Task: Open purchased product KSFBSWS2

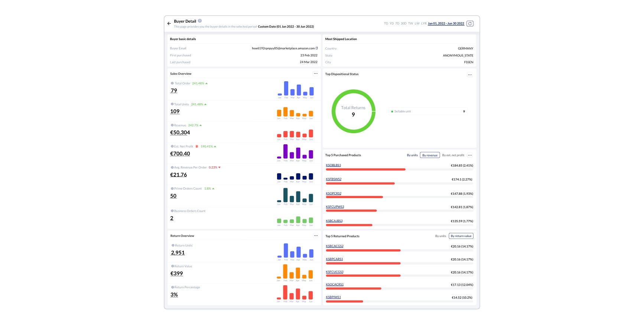Action: point(334,179)
